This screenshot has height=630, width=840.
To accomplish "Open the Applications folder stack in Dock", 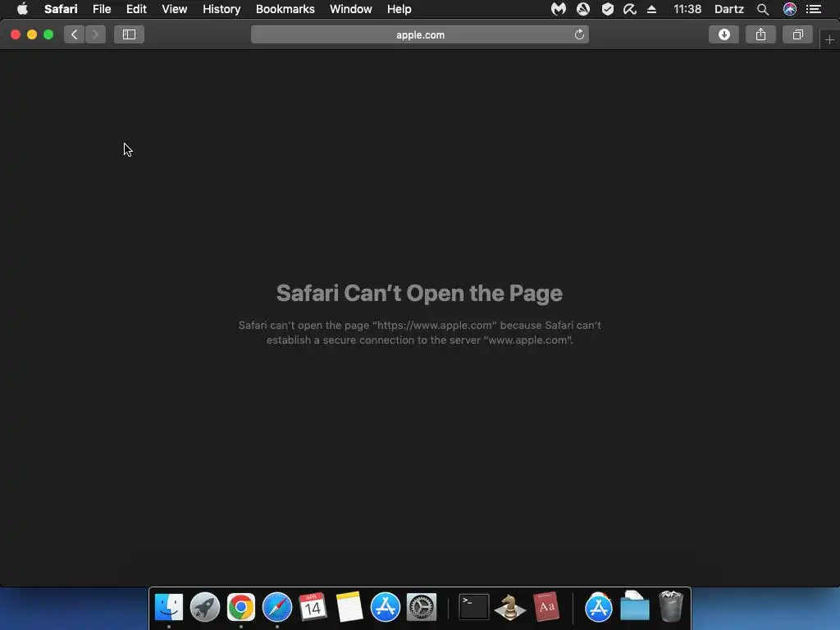I will point(598,607).
